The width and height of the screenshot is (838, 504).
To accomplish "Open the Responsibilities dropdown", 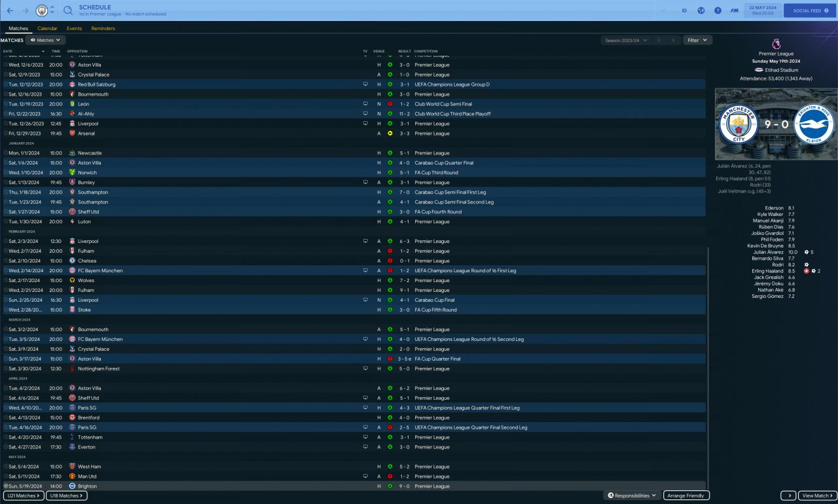I will tap(631, 495).
